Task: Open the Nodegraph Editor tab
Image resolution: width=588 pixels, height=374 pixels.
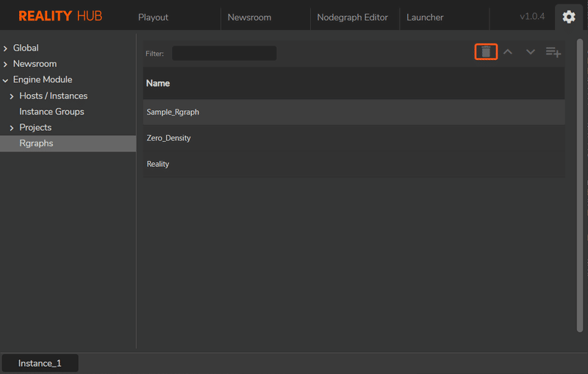Action: pos(352,17)
